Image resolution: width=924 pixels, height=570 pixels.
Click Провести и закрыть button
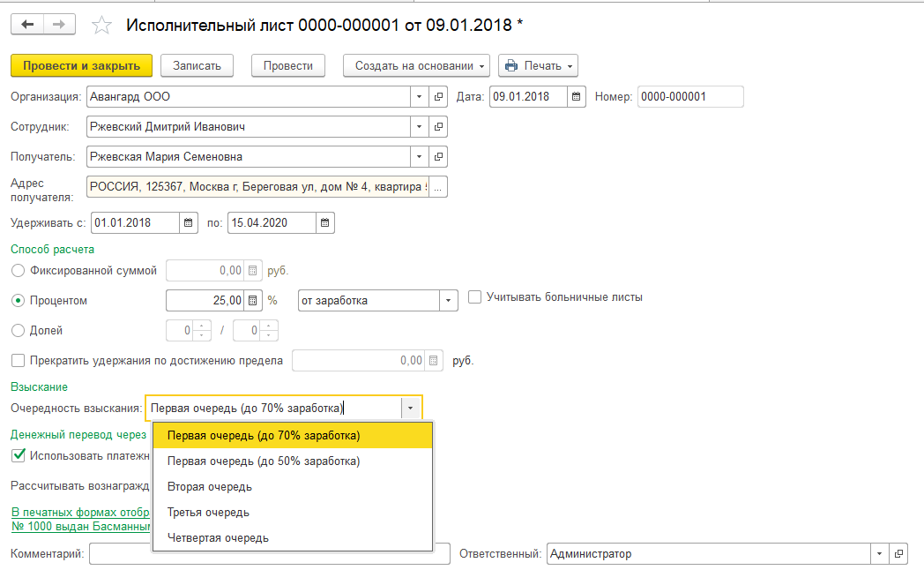tap(81, 66)
